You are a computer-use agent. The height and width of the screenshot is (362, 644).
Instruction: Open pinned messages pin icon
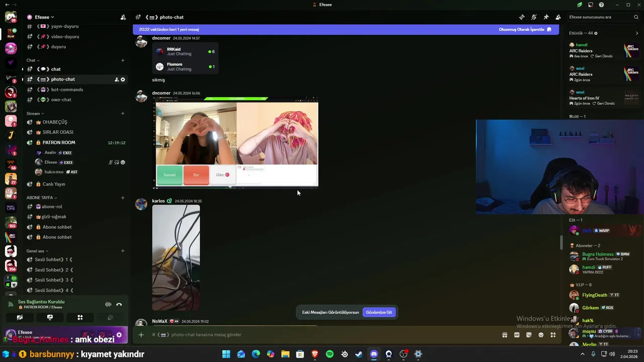coord(546,17)
